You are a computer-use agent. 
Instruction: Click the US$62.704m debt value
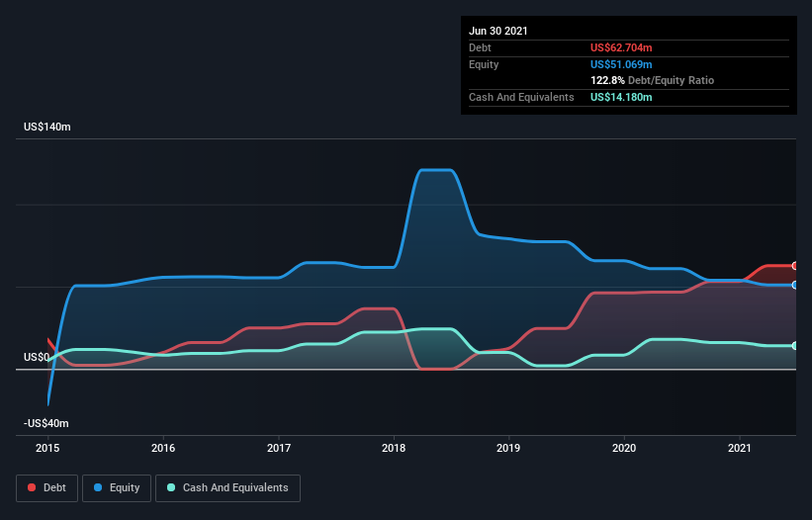[621, 47]
